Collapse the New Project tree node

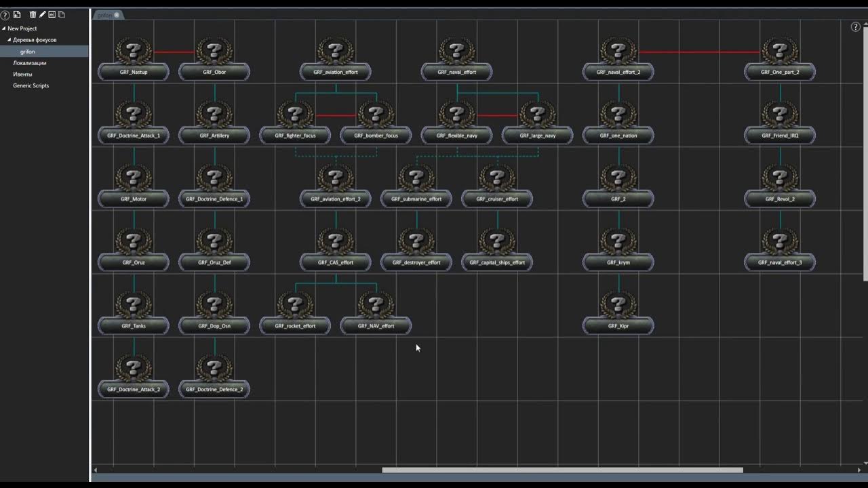pos(3,28)
